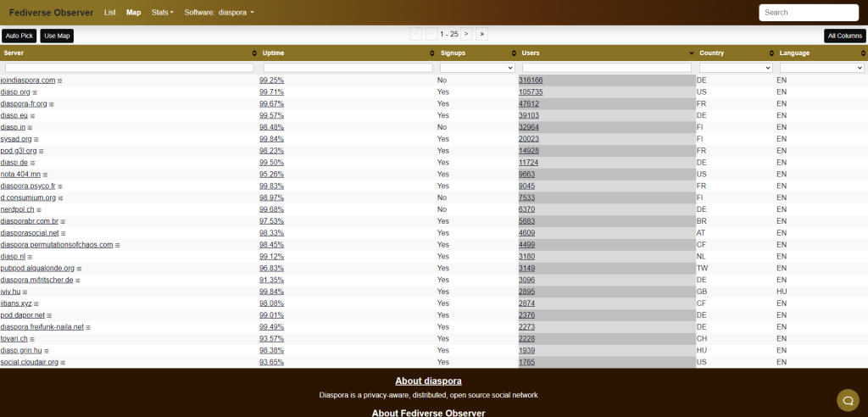Click the details icon next to diasporasocial.net
868x417 pixels.
pos(64,234)
